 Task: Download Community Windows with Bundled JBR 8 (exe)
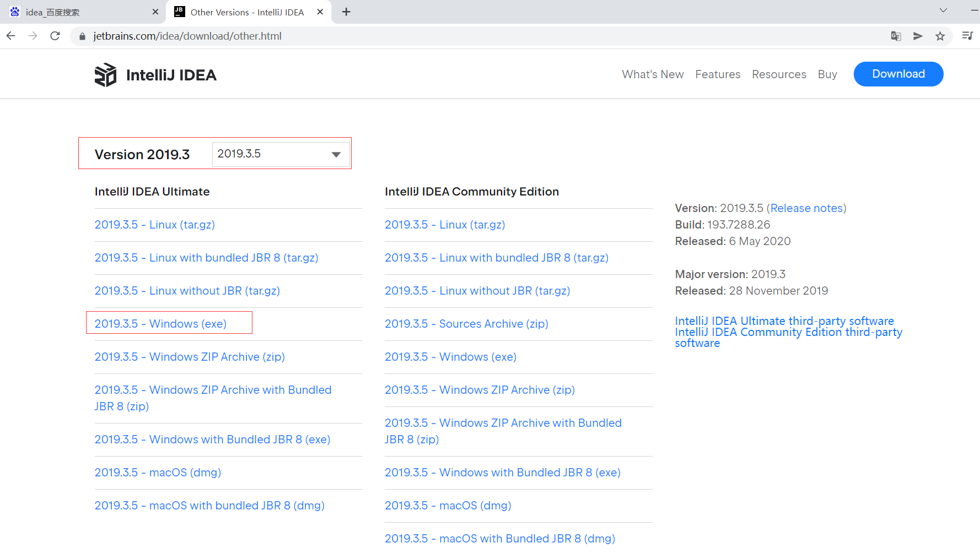[503, 473]
